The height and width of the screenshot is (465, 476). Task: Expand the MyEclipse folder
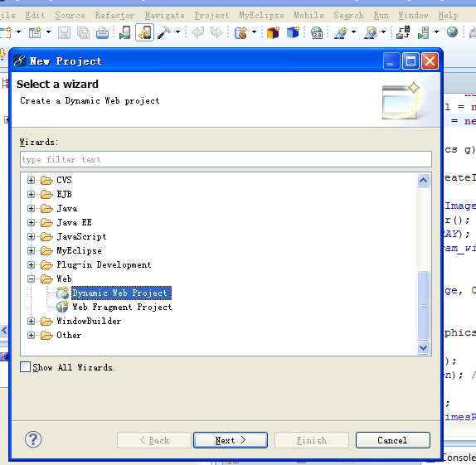pyautogui.click(x=31, y=250)
